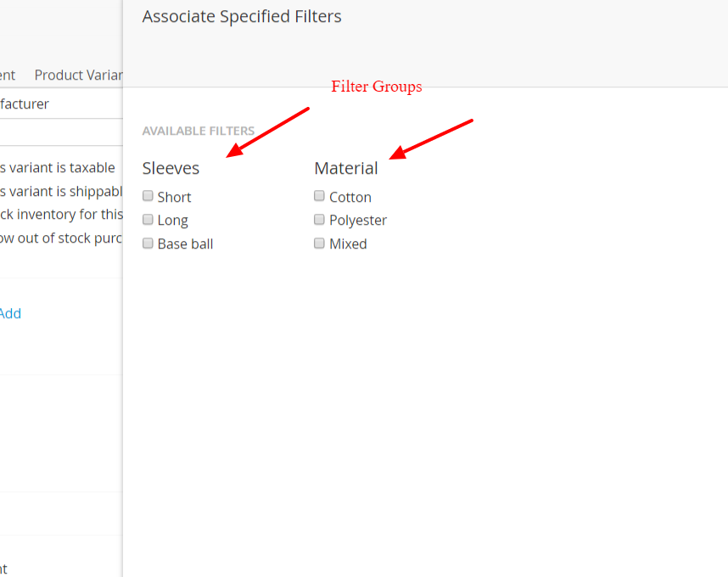
Task: Click the Add link
Action: (x=9, y=313)
